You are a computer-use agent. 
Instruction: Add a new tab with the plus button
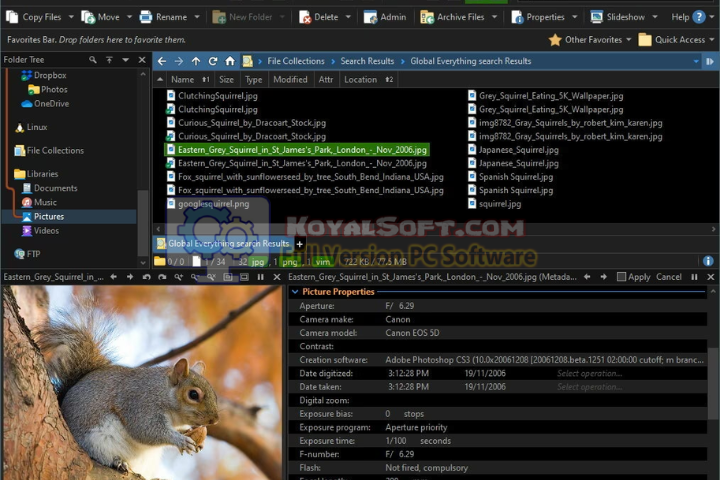pos(299,244)
